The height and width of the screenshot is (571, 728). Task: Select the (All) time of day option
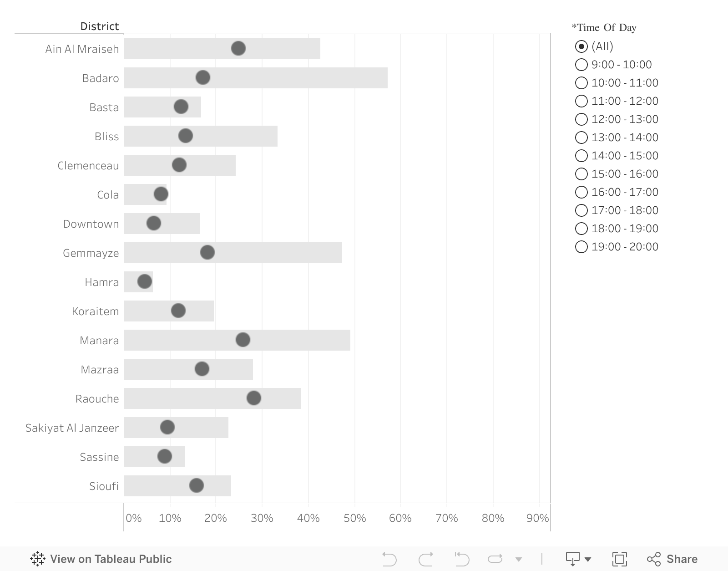coord(581,46)
